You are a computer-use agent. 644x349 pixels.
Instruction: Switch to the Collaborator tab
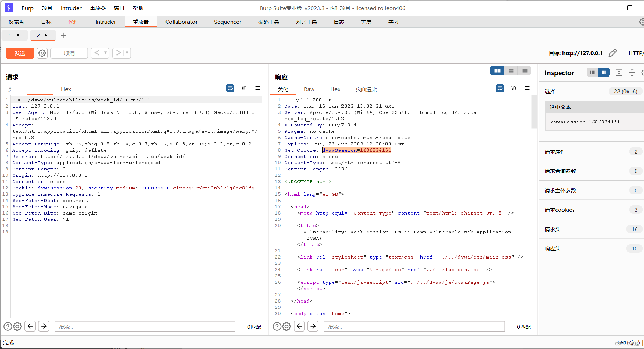182,22
